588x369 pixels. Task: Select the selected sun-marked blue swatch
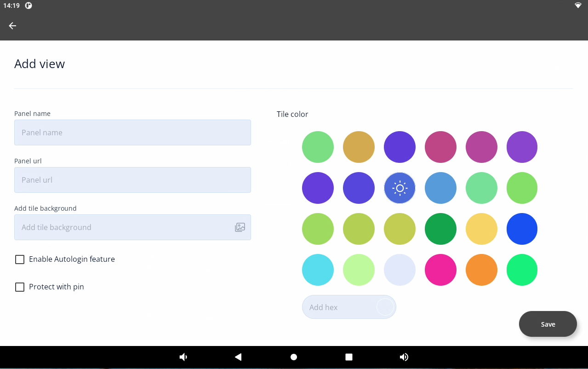400,188
